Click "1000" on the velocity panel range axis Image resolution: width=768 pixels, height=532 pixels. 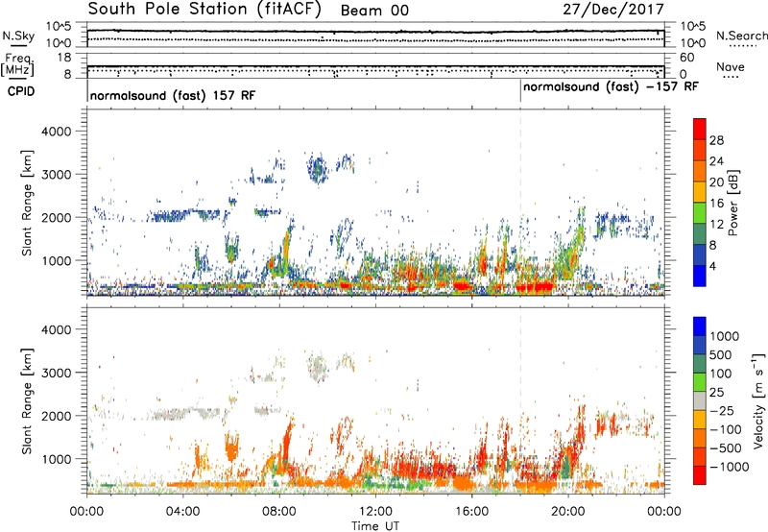click(56, 459)
